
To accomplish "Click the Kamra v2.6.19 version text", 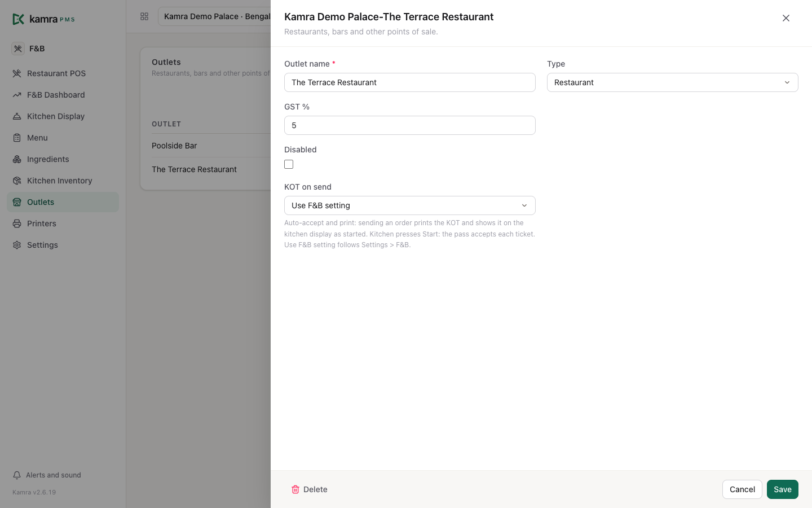I will 34,492.
